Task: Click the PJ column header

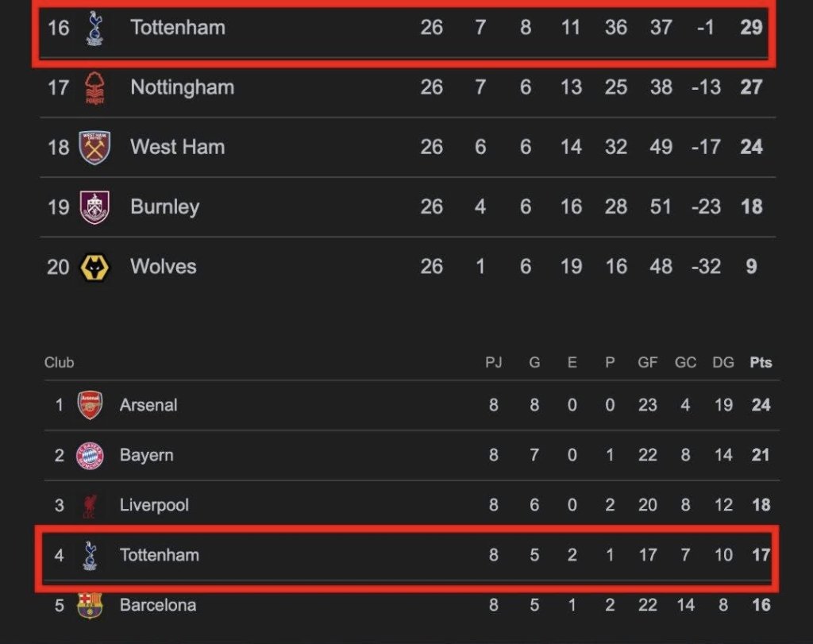Action: tap(494, 363)
